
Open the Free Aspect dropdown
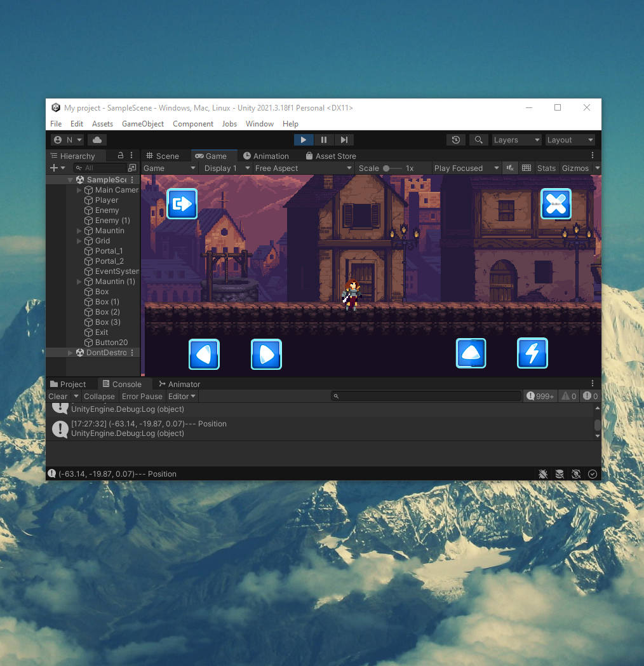click(x=303, y=168)
